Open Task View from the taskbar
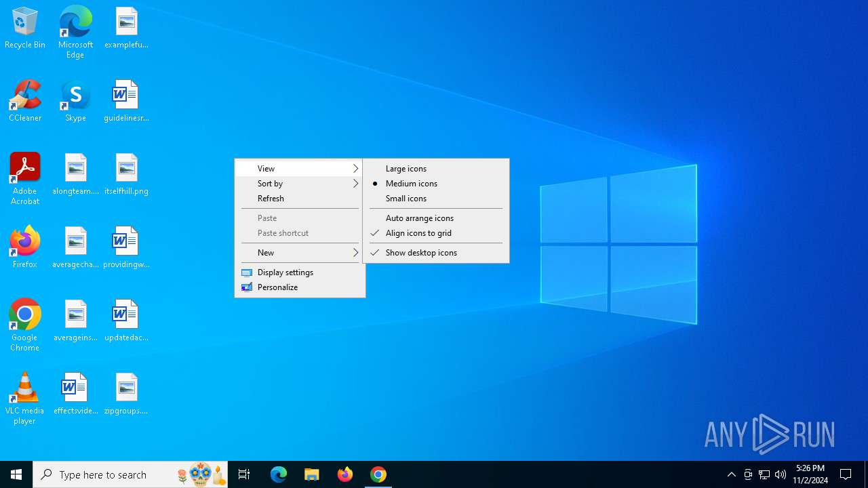 click(244, 474)
